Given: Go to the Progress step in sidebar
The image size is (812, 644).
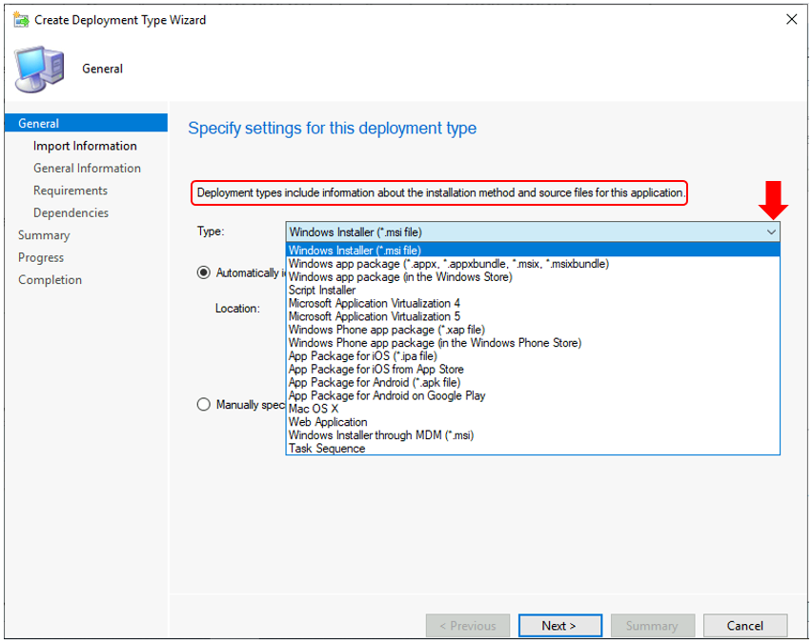Looking at the screenshot, I should 41,257.
